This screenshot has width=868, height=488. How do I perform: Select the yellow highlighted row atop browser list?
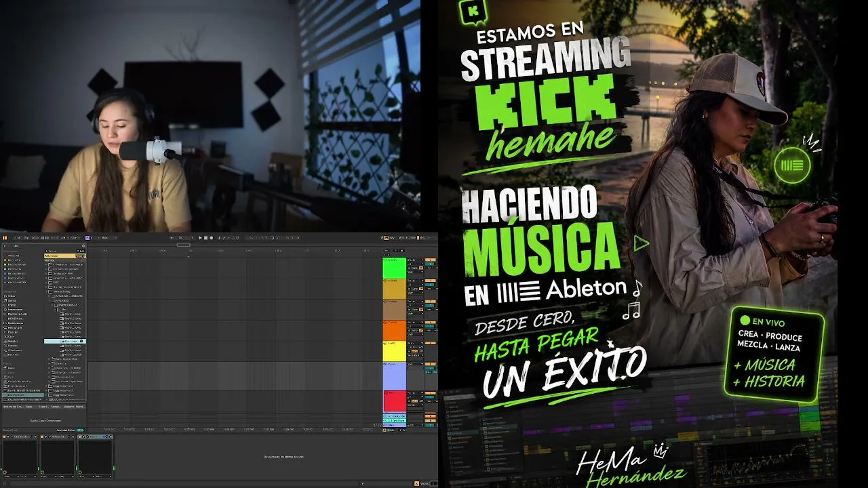65,256
